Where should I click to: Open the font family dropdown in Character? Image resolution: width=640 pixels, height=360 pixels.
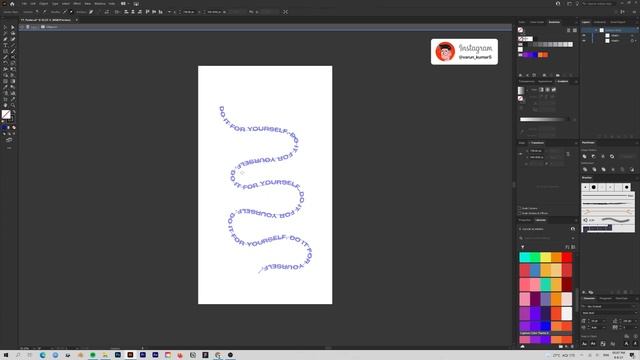pyautogui.click(x=634, y=306)
